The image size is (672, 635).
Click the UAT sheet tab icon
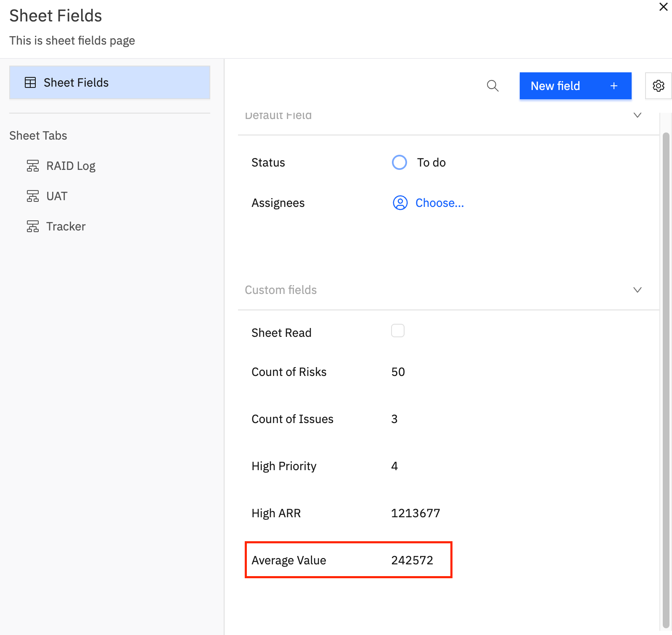click(33, 196)
